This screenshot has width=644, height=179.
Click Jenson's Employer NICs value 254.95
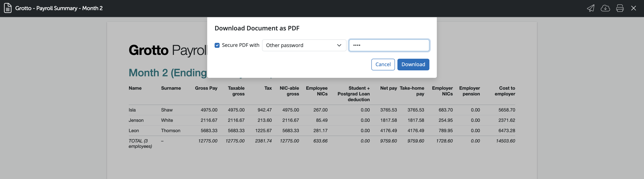pyautogui.click(x=445, y=120)
